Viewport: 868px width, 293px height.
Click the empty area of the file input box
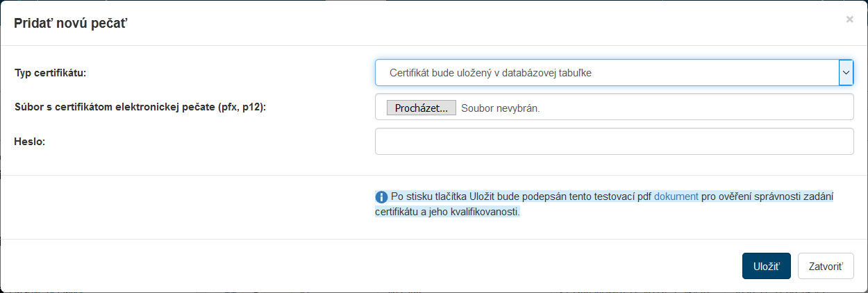point(694,108)
